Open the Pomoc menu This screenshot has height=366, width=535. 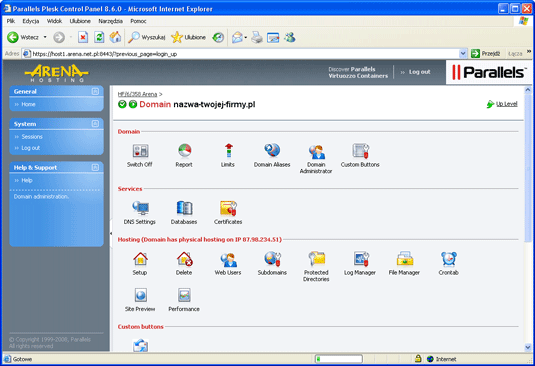tap(138, 21)
